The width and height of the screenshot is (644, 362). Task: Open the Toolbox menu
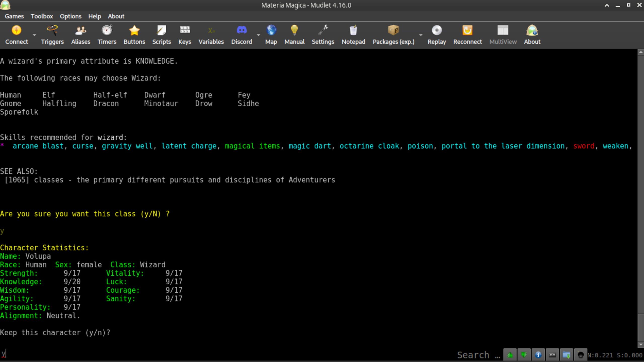(x=42, y=16)
